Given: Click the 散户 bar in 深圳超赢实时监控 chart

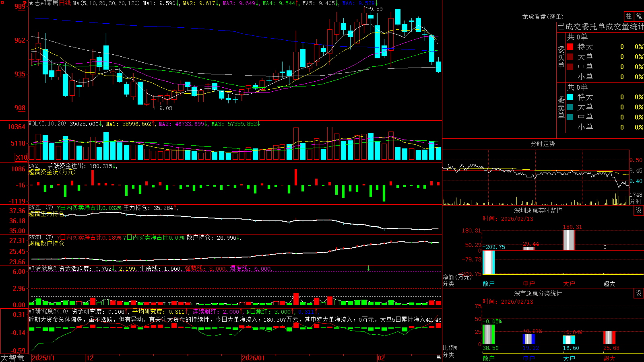Looking at the screenshot, I should [x=488, y=262].
